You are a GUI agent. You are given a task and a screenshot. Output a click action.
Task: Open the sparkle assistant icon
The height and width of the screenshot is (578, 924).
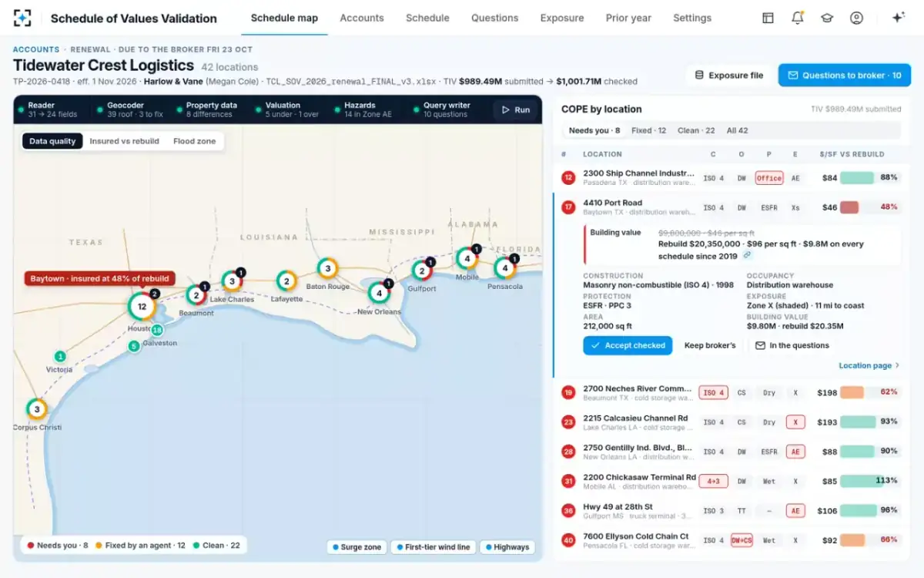898,18
